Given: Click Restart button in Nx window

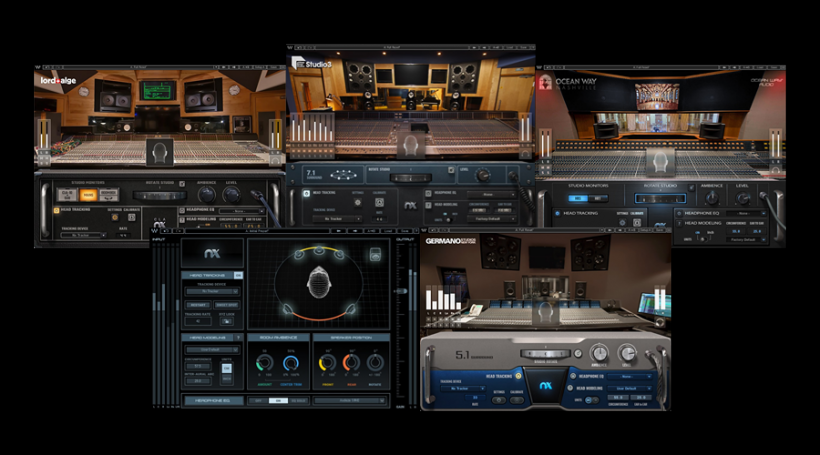Looking at the screenshot, I should tap(198, 305).
